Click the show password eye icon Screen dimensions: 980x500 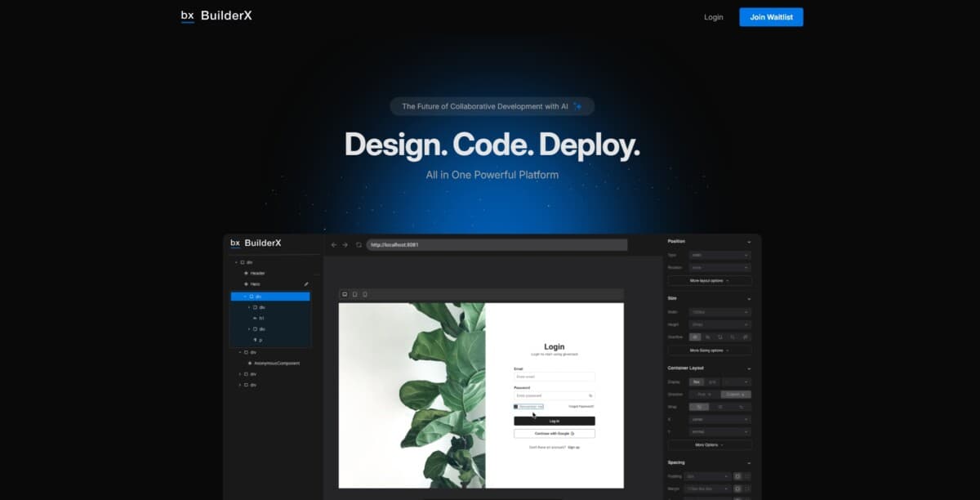tap(590, 395)
